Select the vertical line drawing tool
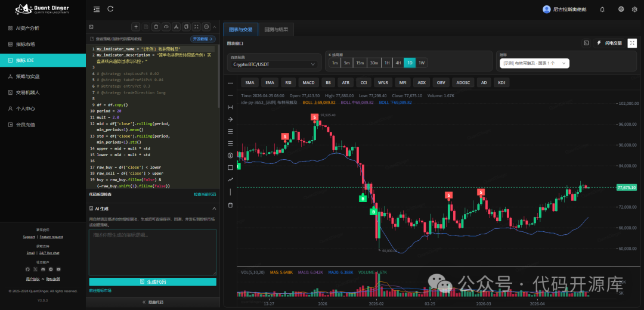The image size is (644, 310). click(x=230, y=192)
